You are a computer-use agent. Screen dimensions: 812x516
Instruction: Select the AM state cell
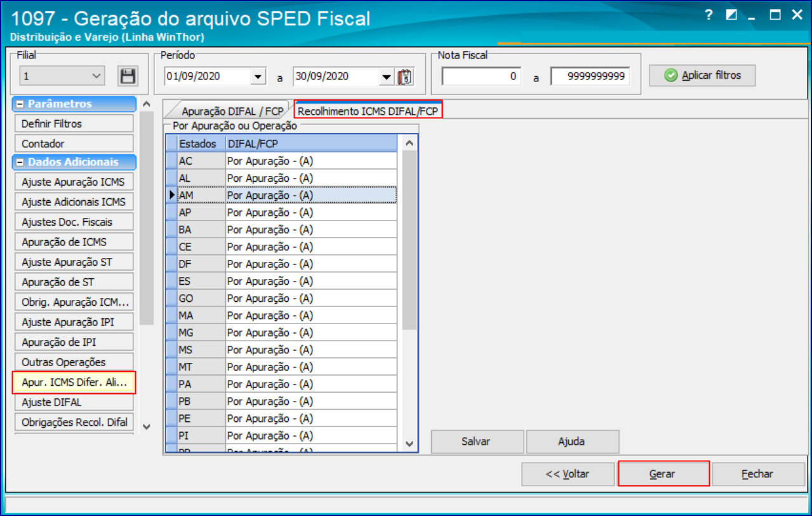(201, 195)
